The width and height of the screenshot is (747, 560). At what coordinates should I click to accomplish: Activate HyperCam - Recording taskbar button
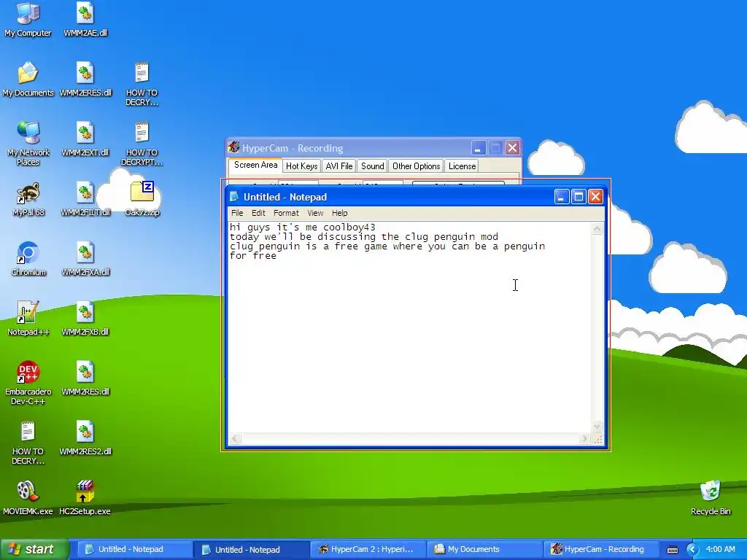pos(600,549)
